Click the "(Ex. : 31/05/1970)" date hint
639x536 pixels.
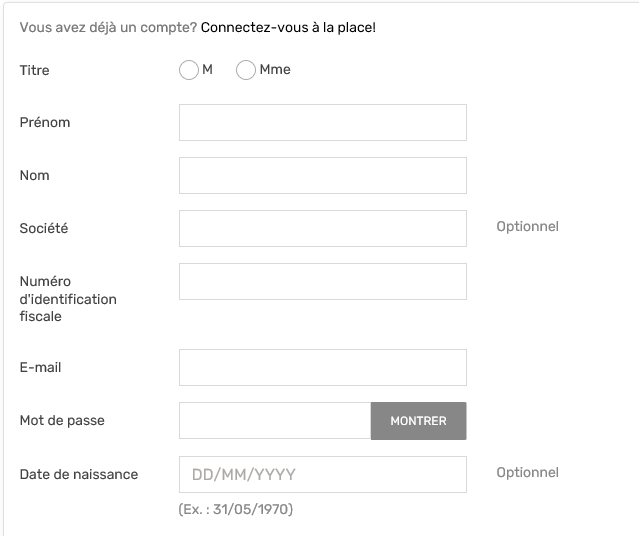coord(236,509)
